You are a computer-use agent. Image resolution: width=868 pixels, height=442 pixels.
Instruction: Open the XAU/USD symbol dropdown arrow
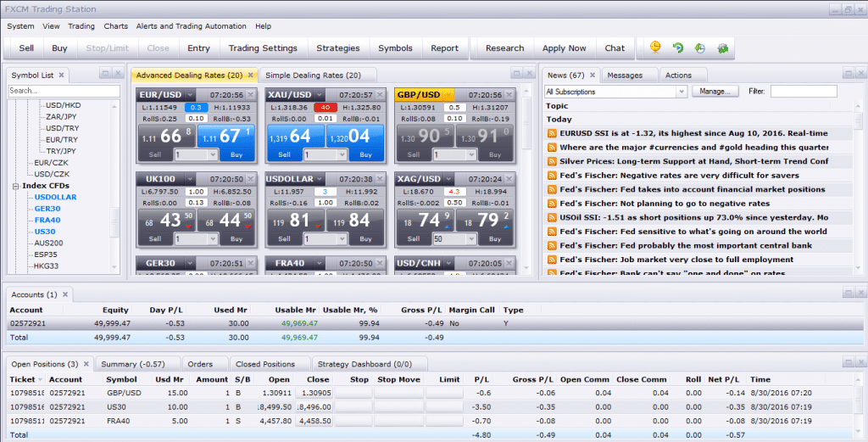(x=319, y=95)
